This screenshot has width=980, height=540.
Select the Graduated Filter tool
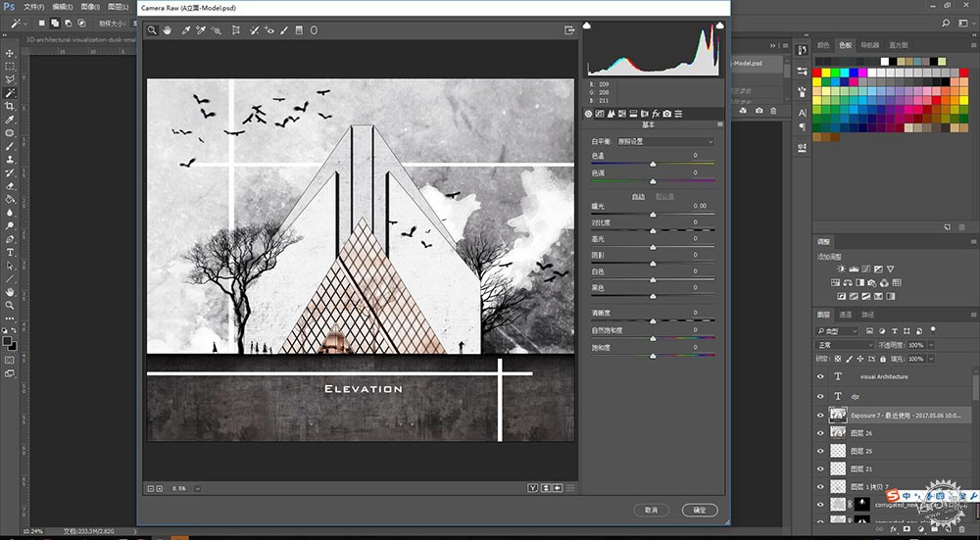(299, 30)
